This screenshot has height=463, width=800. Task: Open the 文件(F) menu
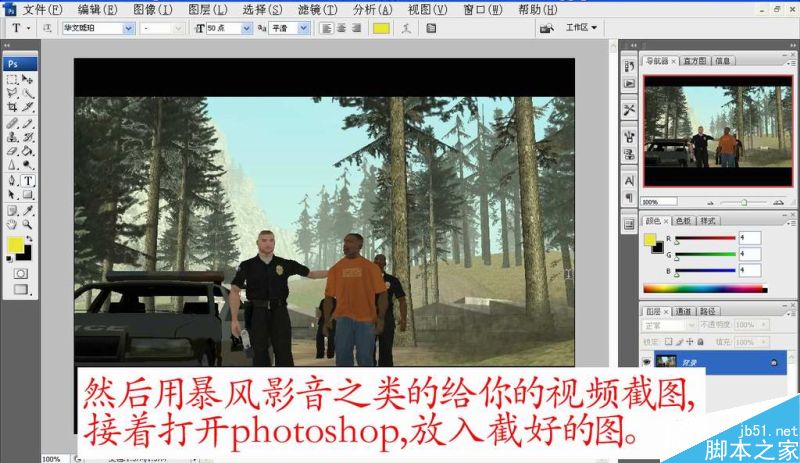pos(42,9)
